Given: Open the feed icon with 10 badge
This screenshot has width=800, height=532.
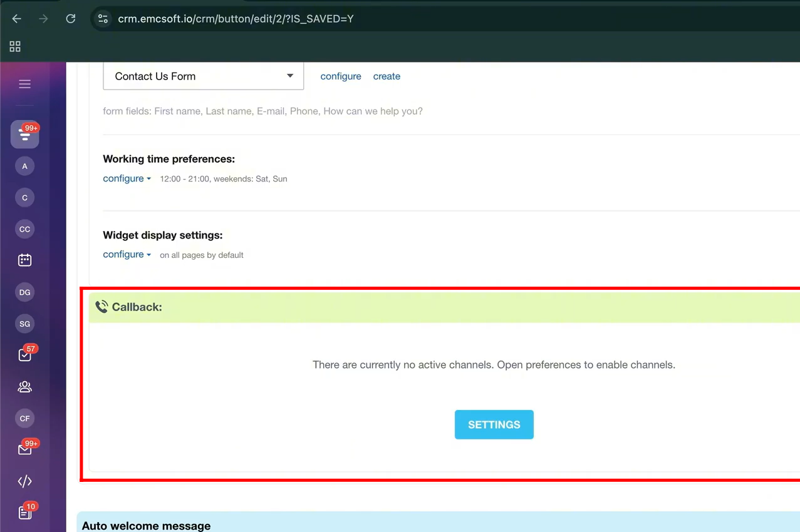Looking at the screenshot, I should 24,513.
